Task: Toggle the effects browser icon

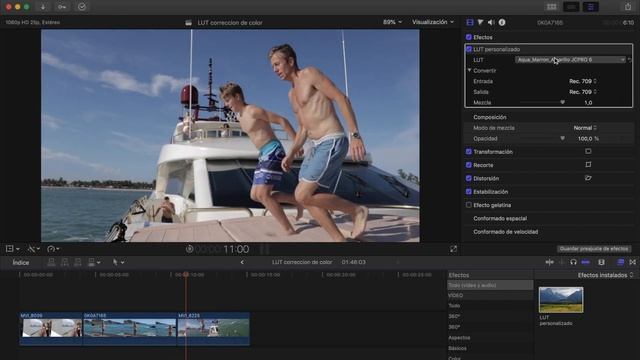Action: pos(620,262)
